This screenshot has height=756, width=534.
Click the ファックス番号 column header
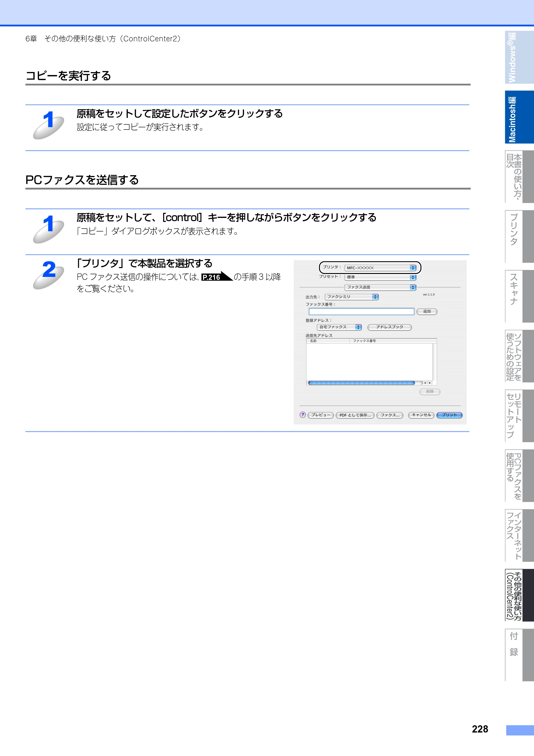[x=393, y=341]
